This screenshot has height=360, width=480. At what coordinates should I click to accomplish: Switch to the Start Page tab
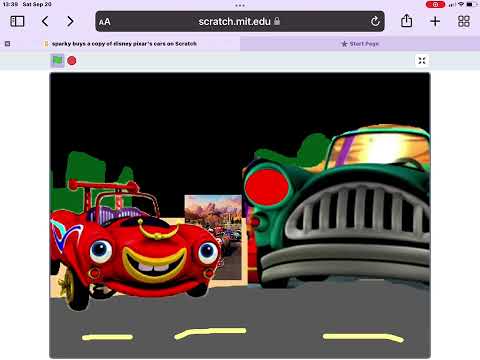point(360,44)
